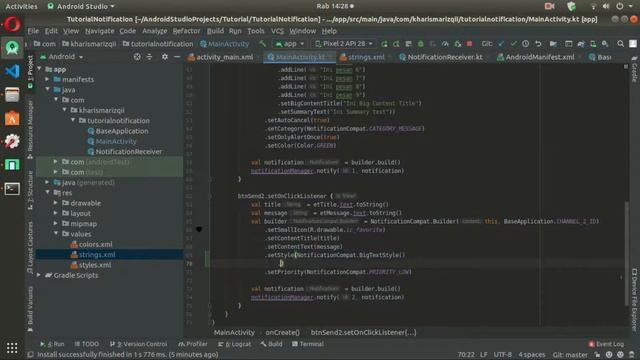The width and height of the screenshot is (640, 360).
Task: Open the Project Structure folder icon
Action: [x=553, y=44]
